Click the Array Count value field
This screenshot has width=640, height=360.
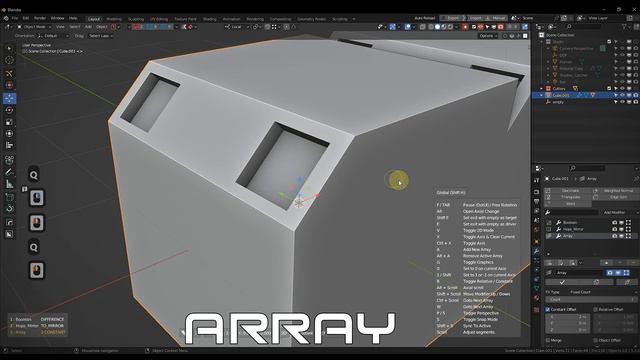591,300
